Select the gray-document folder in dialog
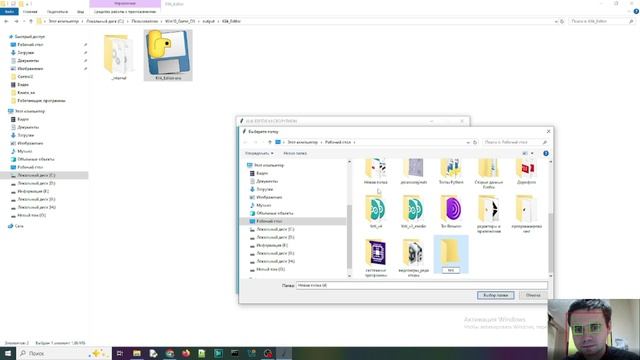The height and width of the screenshot is (360, 640). tap(413, 171)
